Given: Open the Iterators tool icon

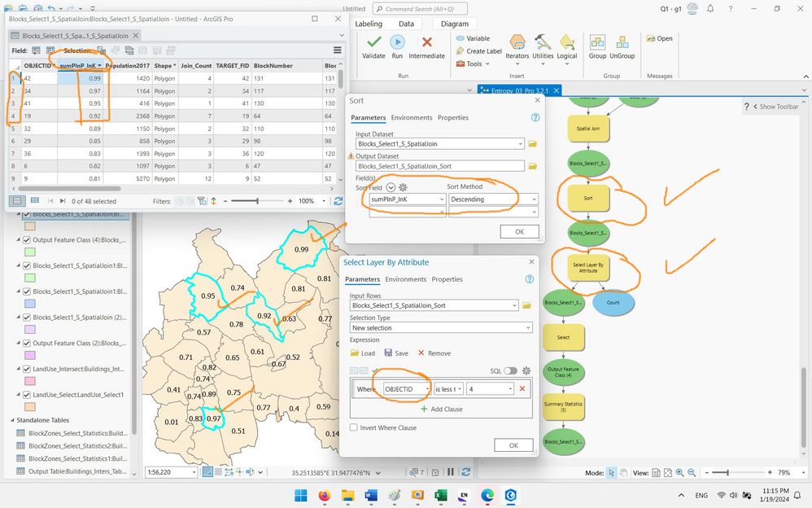Looking at the screenshot, I should (x=517, y=42).
